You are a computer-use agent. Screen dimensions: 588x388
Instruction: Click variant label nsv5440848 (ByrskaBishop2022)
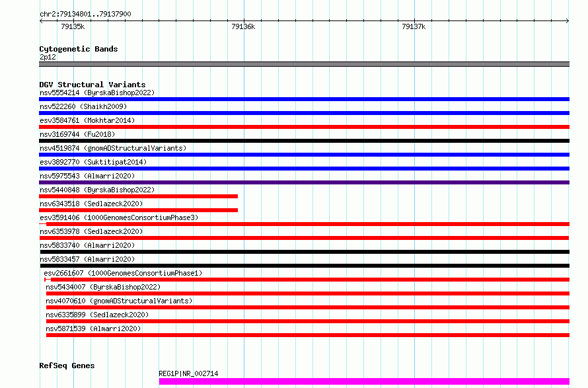pyautogui.click(x=97, y=190)
